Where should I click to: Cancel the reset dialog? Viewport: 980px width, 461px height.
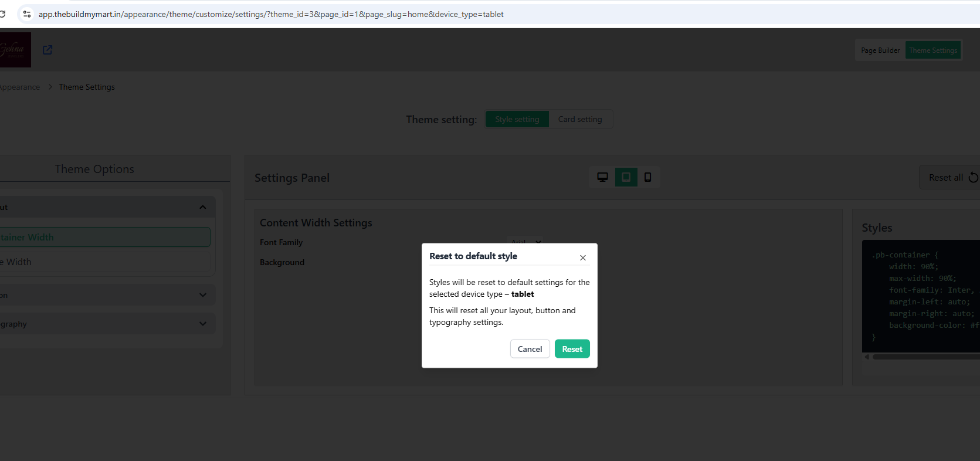[530, 349]
